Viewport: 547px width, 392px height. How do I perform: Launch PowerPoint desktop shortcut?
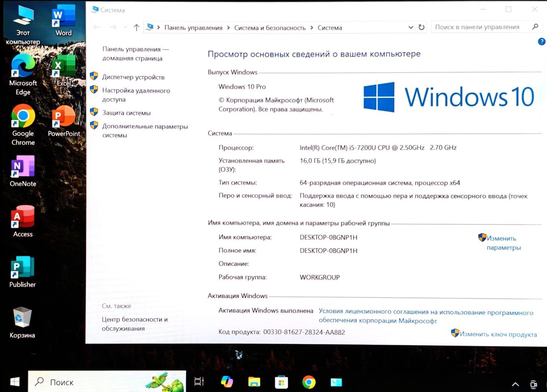[64, 121]
